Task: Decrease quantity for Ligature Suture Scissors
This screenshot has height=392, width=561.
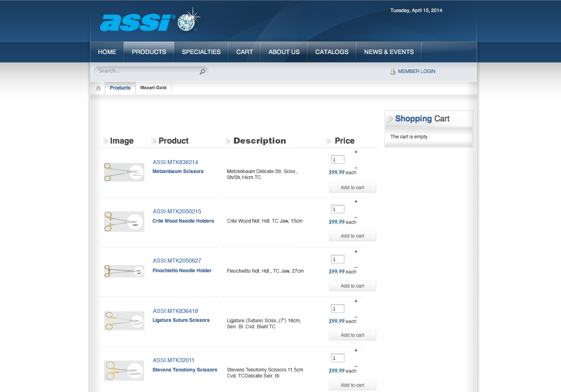Action: click(356, 317)
